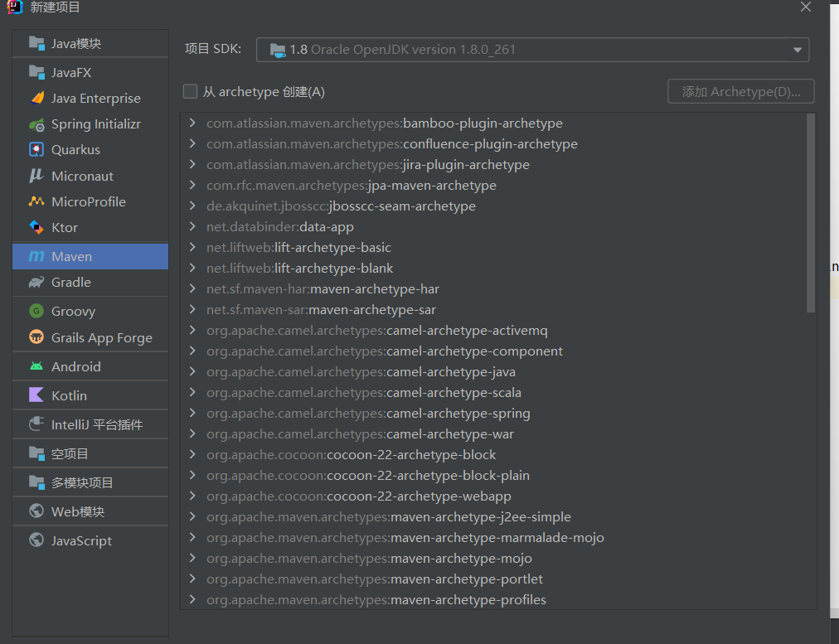Viewport: 839px width, 644px height.
Task: Select Android project type
Action: click(x=90, y=366)
